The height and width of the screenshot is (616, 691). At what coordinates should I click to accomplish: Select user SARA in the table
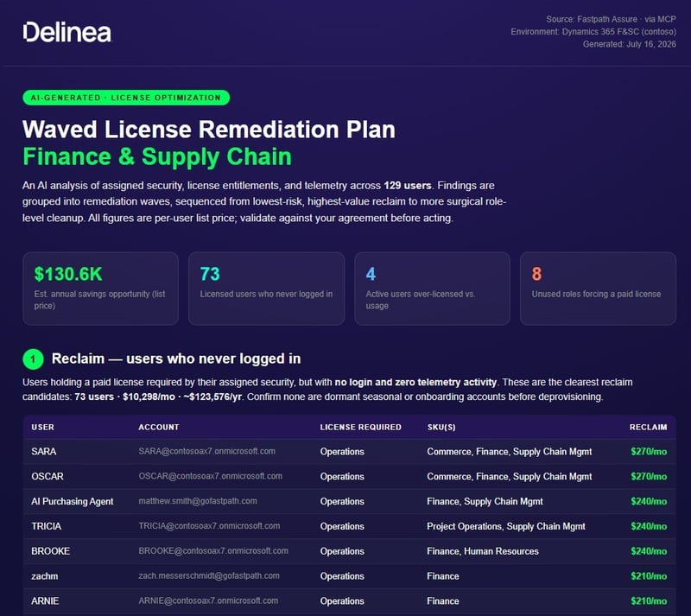44,452
